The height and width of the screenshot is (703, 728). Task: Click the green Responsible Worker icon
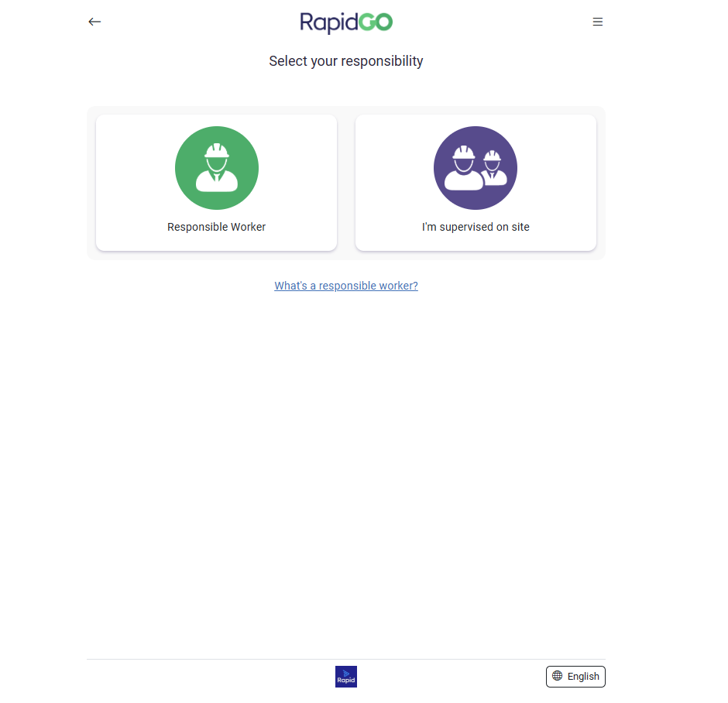217,168
